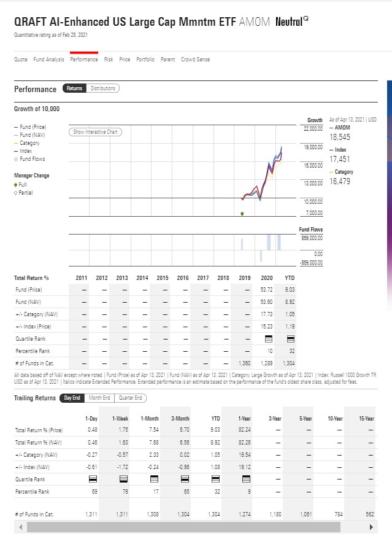The height and width of the screenshot is (536, 392).
Task: Select the Returns toggle button
Action: (74, 88)
